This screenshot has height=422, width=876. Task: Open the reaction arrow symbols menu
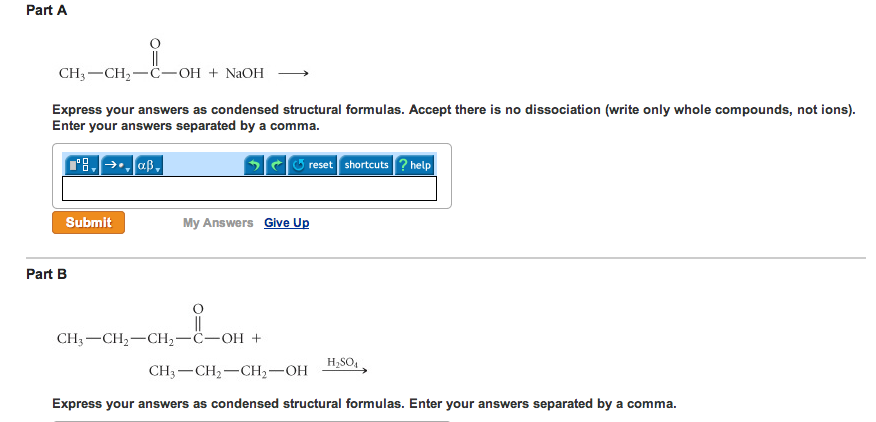(117, 165)
